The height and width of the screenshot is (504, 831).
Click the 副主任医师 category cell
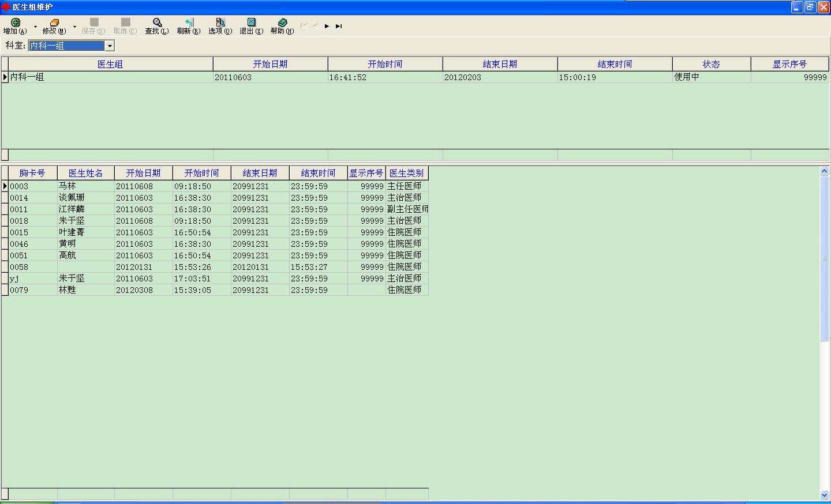click(407, 209)
